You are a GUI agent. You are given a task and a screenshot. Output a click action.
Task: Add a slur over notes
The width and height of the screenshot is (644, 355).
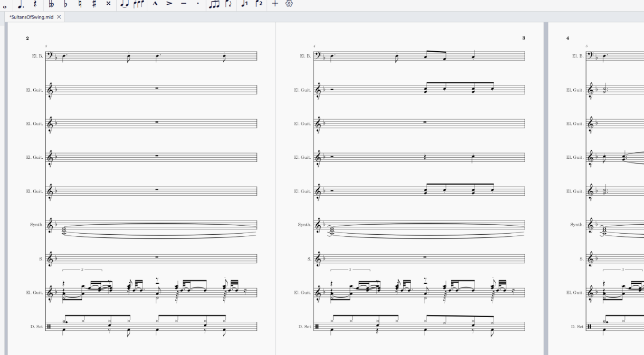click(139, 4)
